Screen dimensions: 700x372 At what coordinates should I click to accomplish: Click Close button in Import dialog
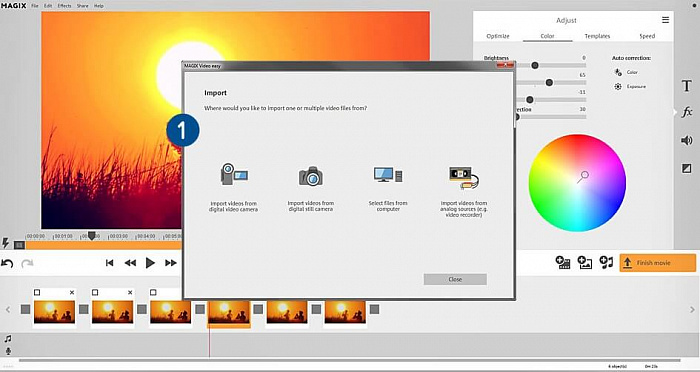[455, 279]
